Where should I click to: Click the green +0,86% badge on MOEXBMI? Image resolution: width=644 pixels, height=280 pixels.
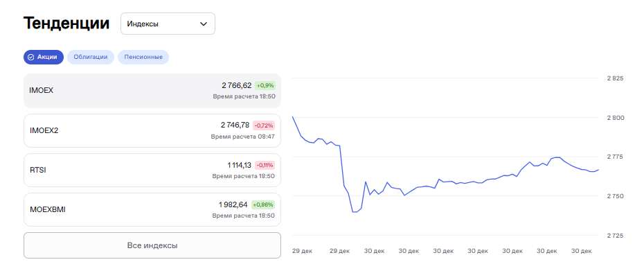(x=263, y=205)
